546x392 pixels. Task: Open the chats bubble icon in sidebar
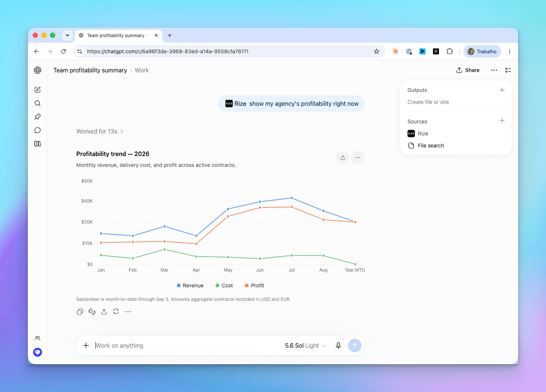click(38, 130)
